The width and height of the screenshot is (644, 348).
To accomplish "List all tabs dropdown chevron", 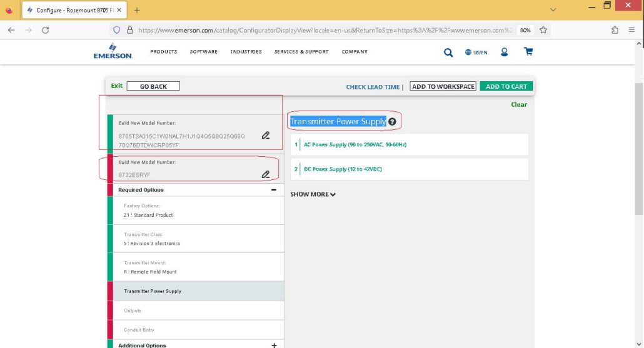I will [x=553, y=10].
